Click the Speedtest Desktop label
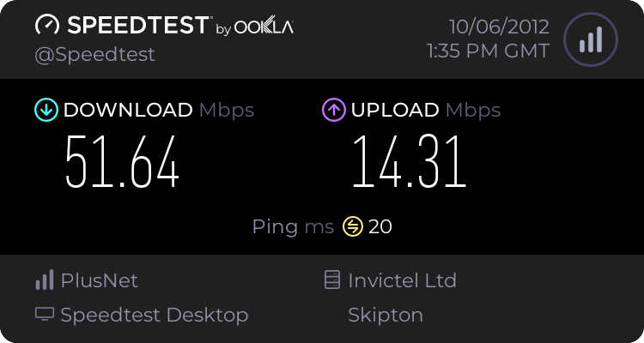This screenshot has height=343, width=644. point(155,315)
